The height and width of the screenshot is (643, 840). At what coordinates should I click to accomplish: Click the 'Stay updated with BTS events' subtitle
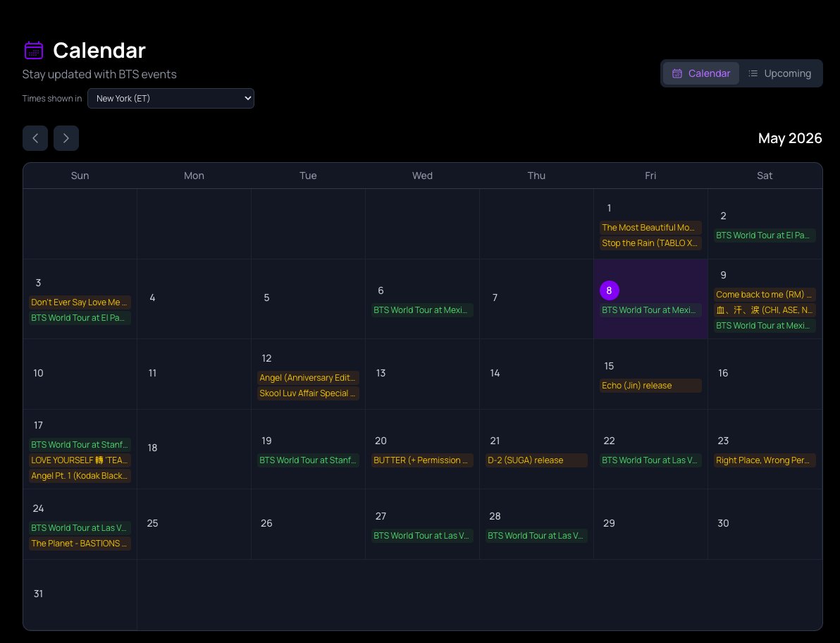(99, 75)
